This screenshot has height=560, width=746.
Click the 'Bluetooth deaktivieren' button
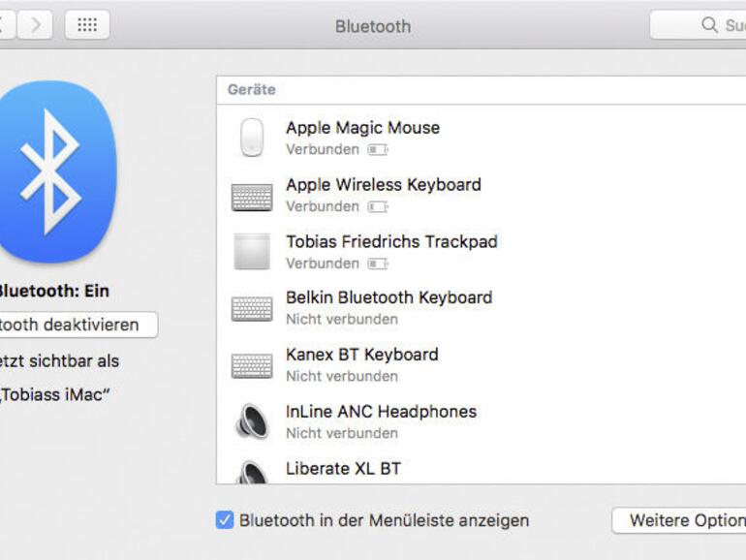78,325
